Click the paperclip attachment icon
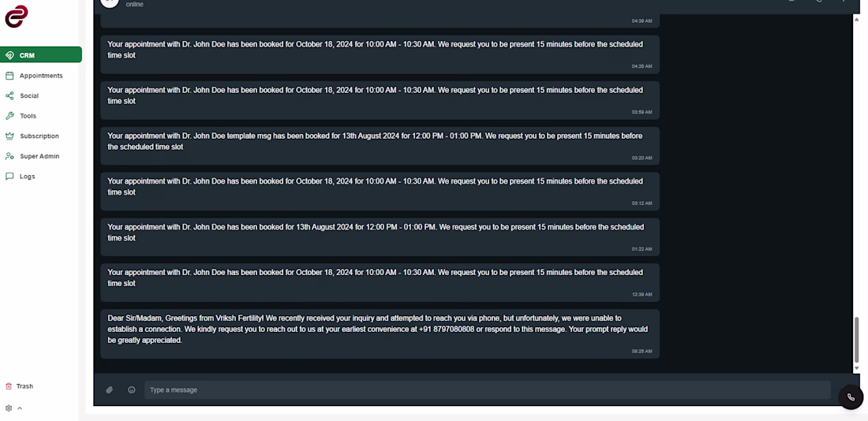 tap(110, 390)
